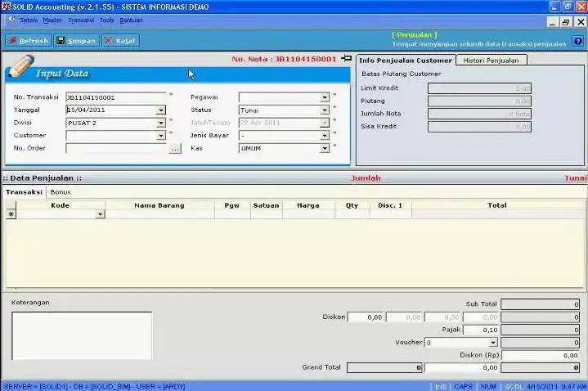Click inside the Keterangan text box

[x=82, y=335]
